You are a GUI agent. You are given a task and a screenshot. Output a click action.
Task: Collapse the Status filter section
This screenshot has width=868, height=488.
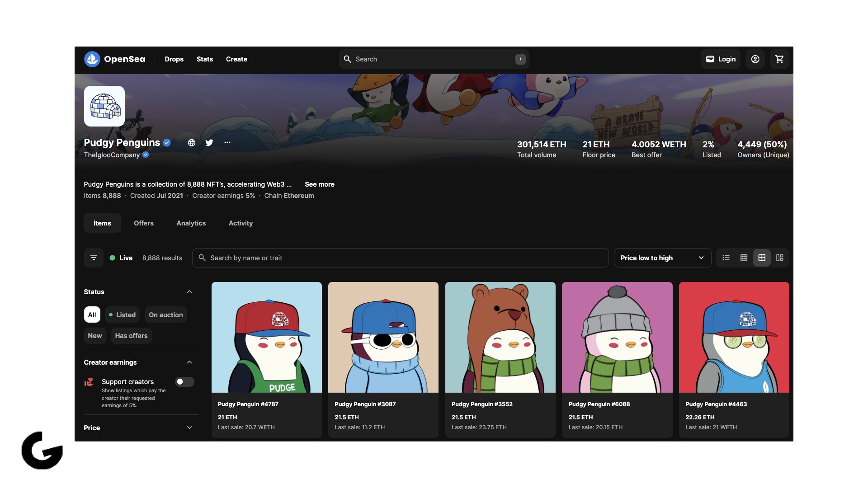click(189, 292)
